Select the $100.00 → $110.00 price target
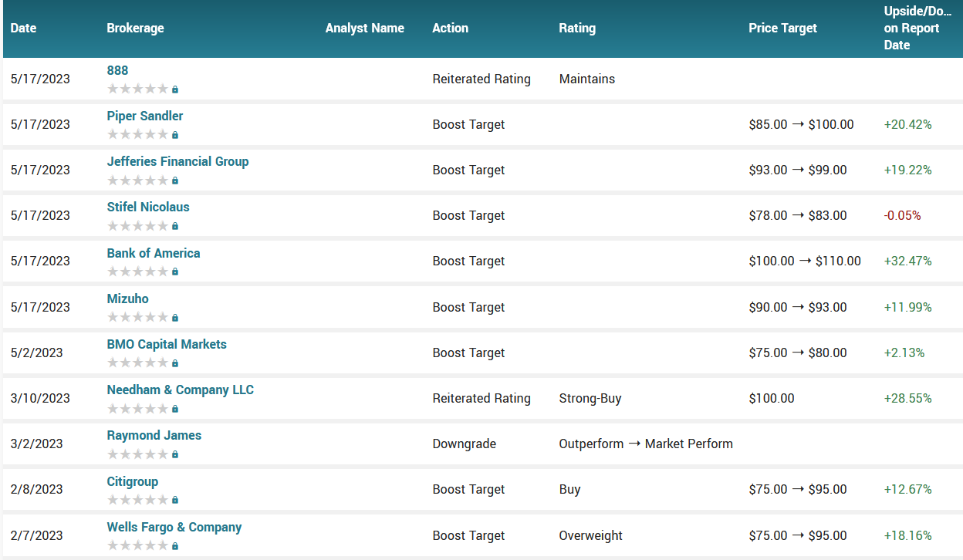The width and height of the screenshot is (963, 560). click(x=805, y=261)
